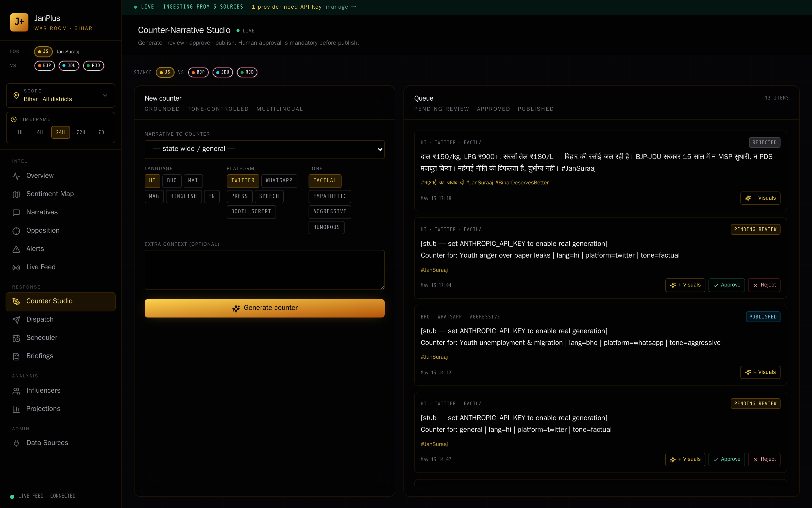
Task: Add visuals to the rejected inflation counter
Action: tap(760, 198)
